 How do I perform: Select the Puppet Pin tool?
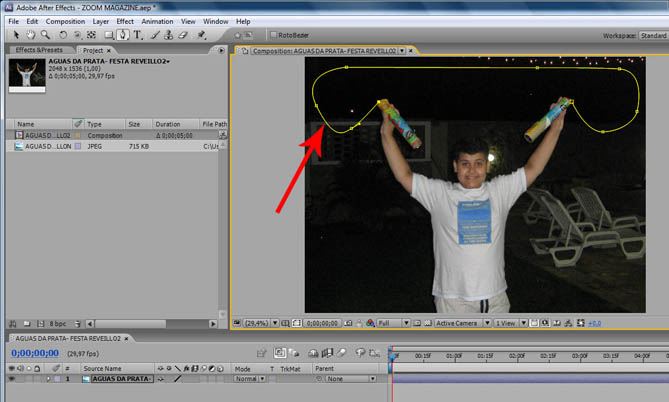200,35
